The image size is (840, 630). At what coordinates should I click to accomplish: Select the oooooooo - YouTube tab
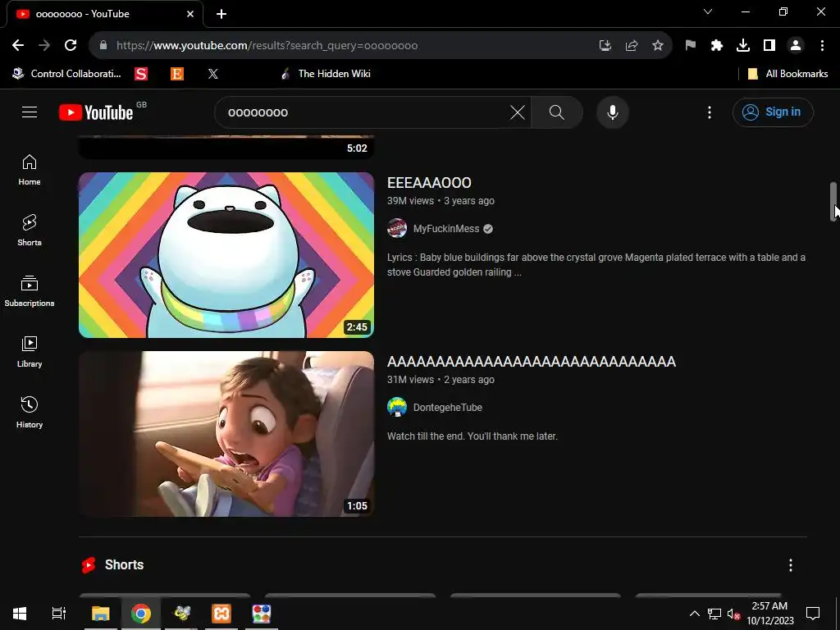[104, 14]
